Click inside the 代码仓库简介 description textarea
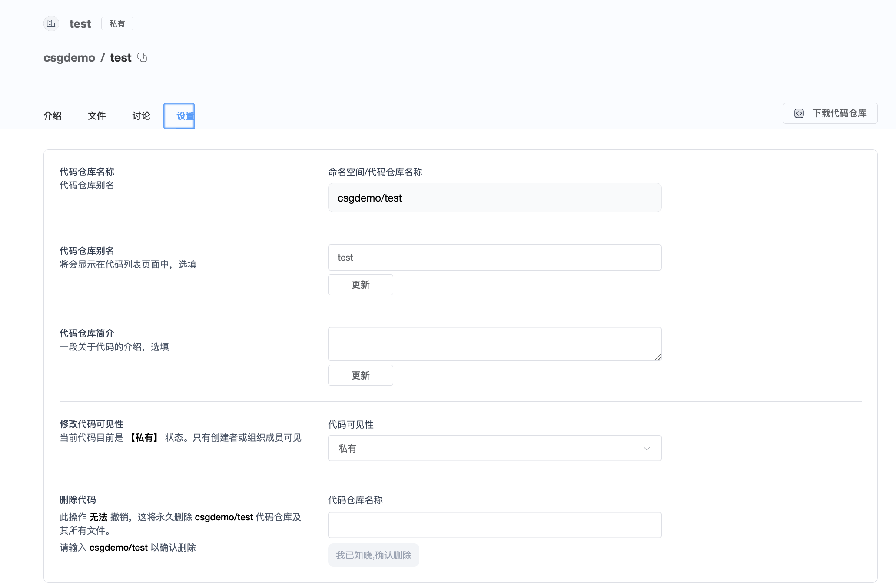The height and width of the screenshot is (588, 896). [494, 344]
